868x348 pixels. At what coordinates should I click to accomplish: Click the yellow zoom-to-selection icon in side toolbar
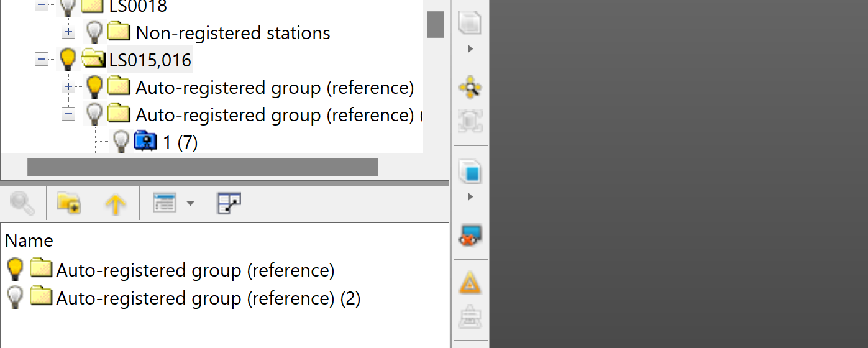pyautogui.click(x=470, y=88)
